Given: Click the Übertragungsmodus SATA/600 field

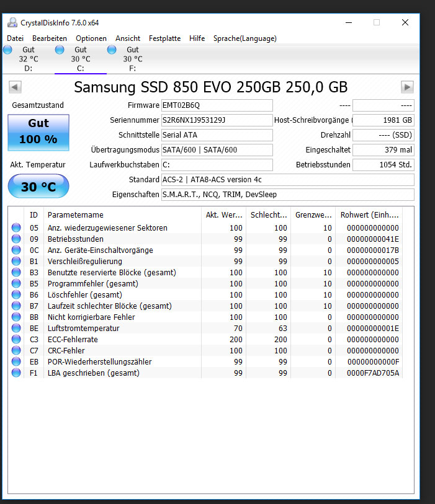Looking at the screenshot, I should coord(217,150).
